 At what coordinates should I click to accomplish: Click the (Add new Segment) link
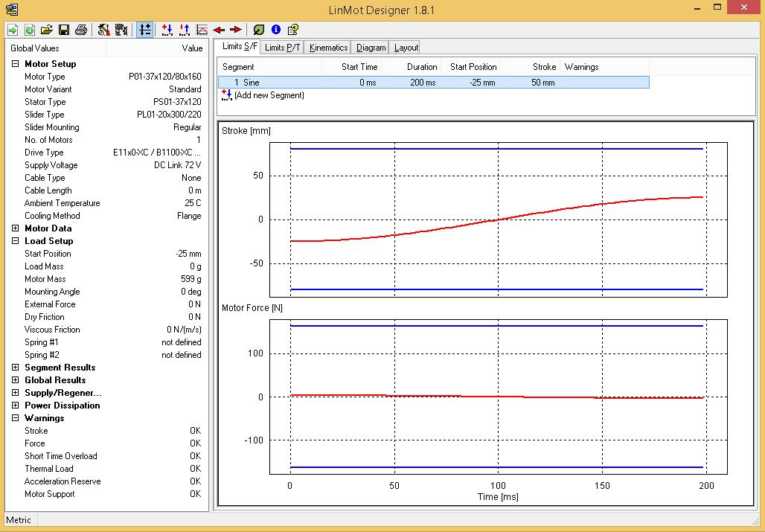(x=269, y=95)
